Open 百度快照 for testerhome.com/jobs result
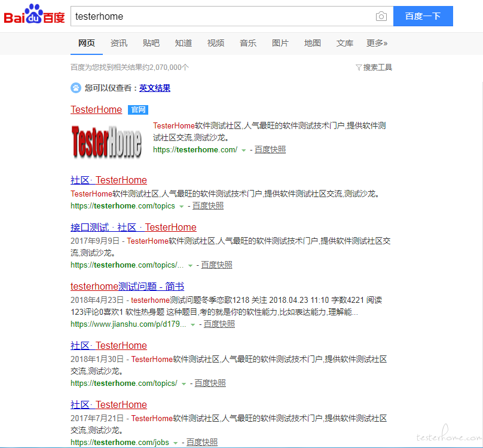 202,442
